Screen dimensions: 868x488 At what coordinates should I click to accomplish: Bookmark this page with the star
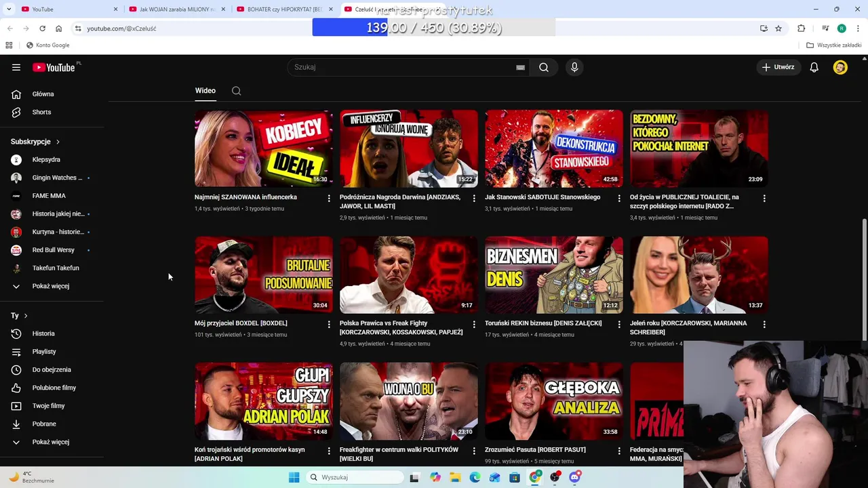[778, 28]
